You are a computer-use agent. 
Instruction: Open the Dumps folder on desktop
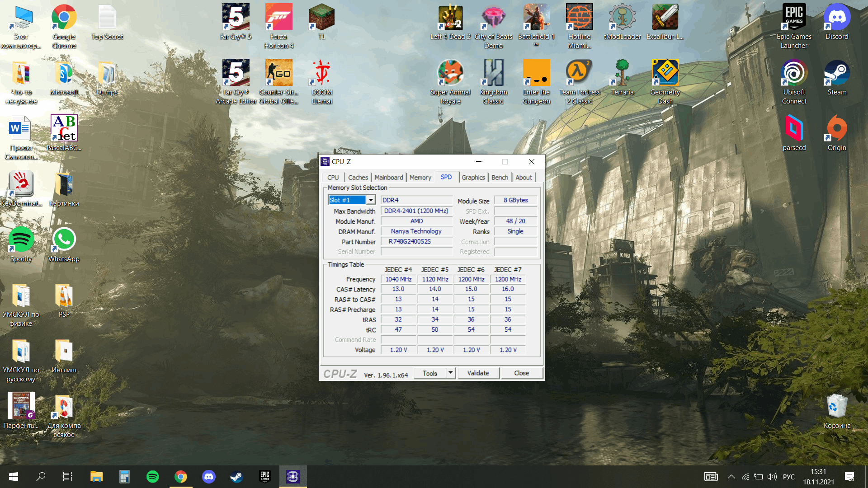coord(107,77)
